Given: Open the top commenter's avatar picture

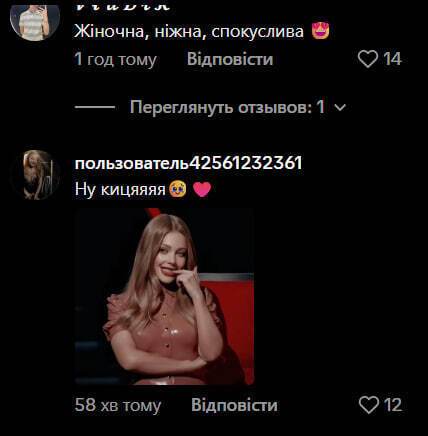Looking at the screenshot, I should point(35,20).
